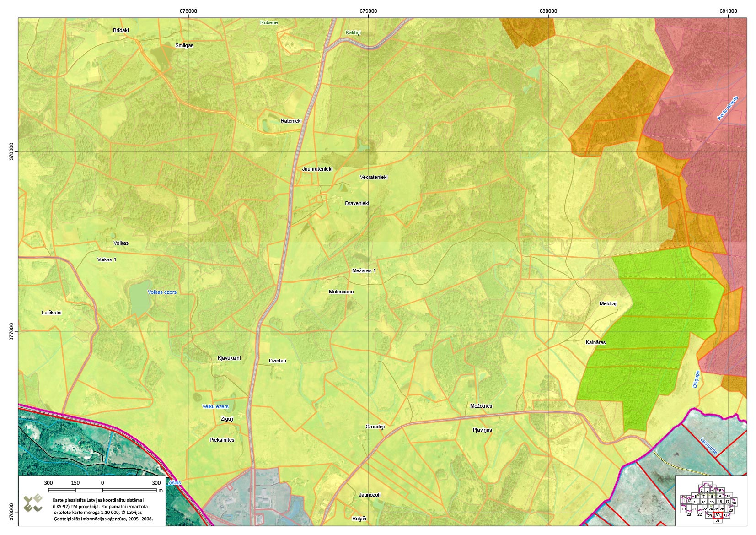This screenshot has width=756, height=535.
Task: Click tile 19 in the index map
Action: (x=684, y=509)
